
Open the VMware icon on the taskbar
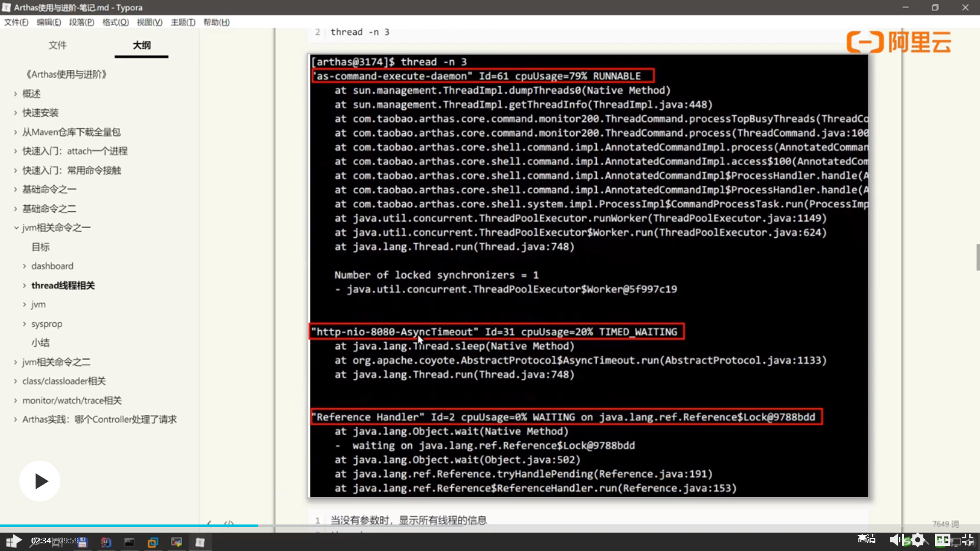click(x=153, y=542)
